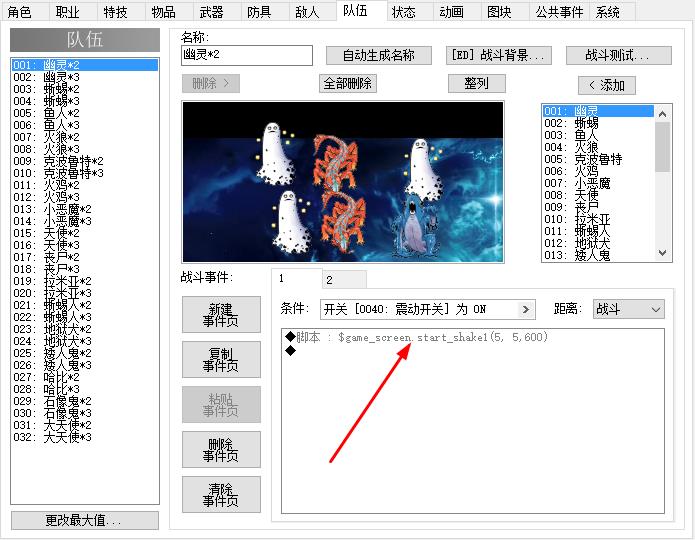Click the 清除事件页 button
The width and height of the screenshot is (695, 540).
point(221,495)
